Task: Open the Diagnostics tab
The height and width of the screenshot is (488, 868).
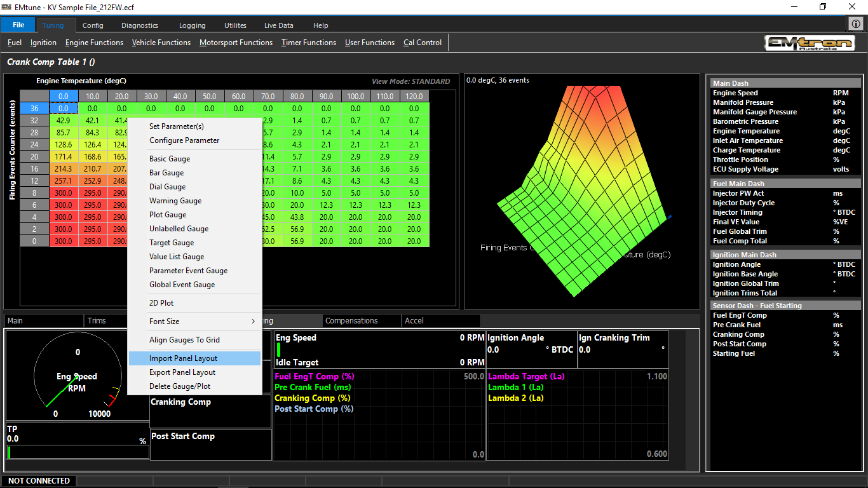Action: tap(140, 25)
